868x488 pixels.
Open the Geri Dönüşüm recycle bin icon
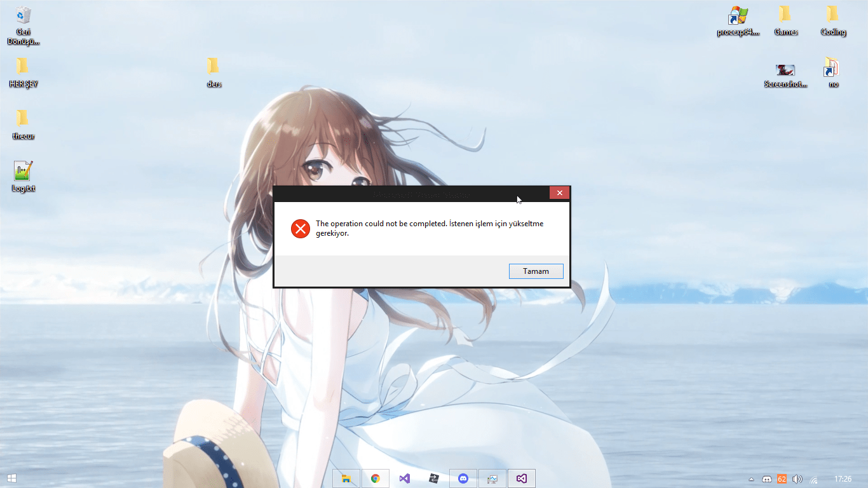(24, 25)
